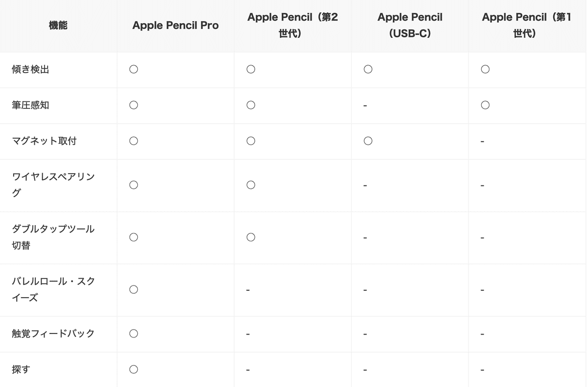The image size is (588, 387).
Task: Click the バレルロール・スクイーズ circle under Apple Pencil Pro
Action: pyautogui.click(x=133, y=289)
